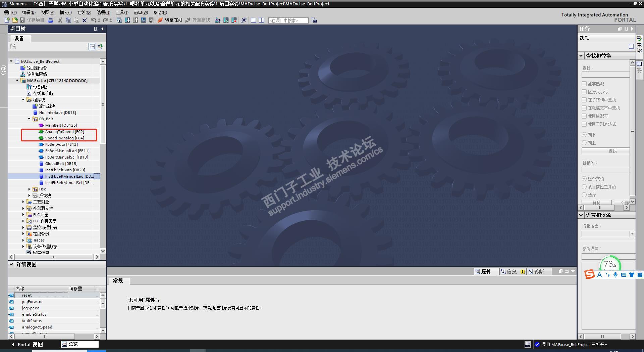This screenshot has width=644, height=352.
Task: Enable the match case (区分大小写) checkbox
Action: 584,92
